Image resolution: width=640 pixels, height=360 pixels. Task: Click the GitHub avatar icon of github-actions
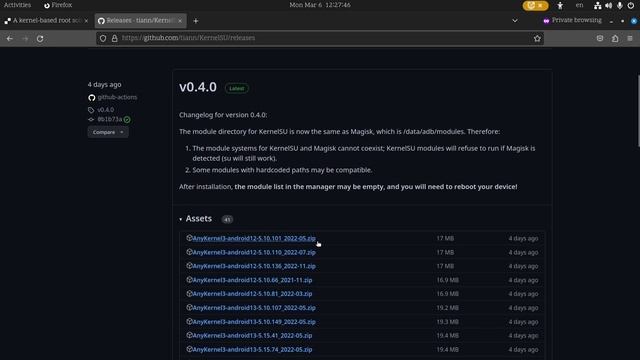91,98
